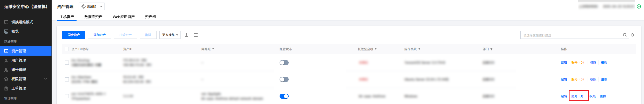Switch to the Web应用资产 tab
The height and width of the screenshot is (104, 644).
124,17
